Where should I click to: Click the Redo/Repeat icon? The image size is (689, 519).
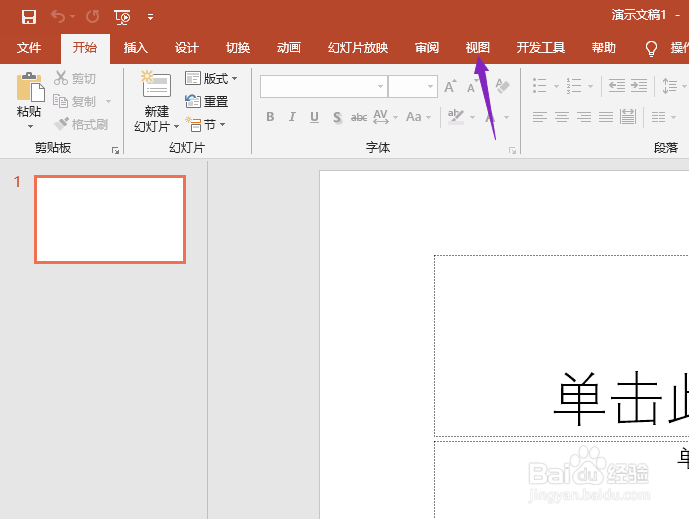92,17
